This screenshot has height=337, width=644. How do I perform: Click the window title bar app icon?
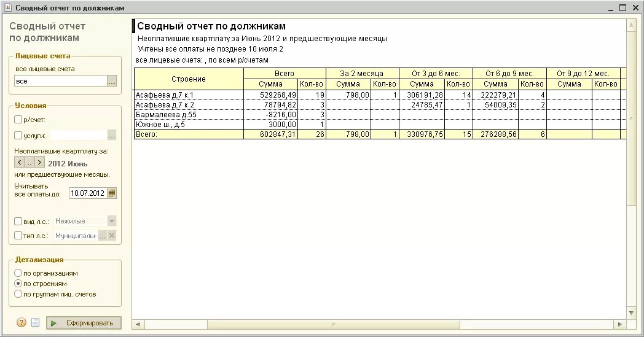pyautogui.click(x=7, y=7)
